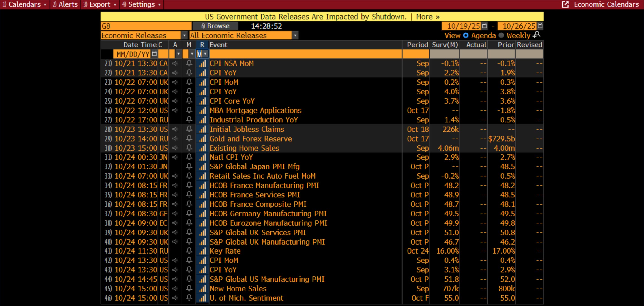
Task: Click bar chart icon for Key Rate
Action: pos(202,251)
